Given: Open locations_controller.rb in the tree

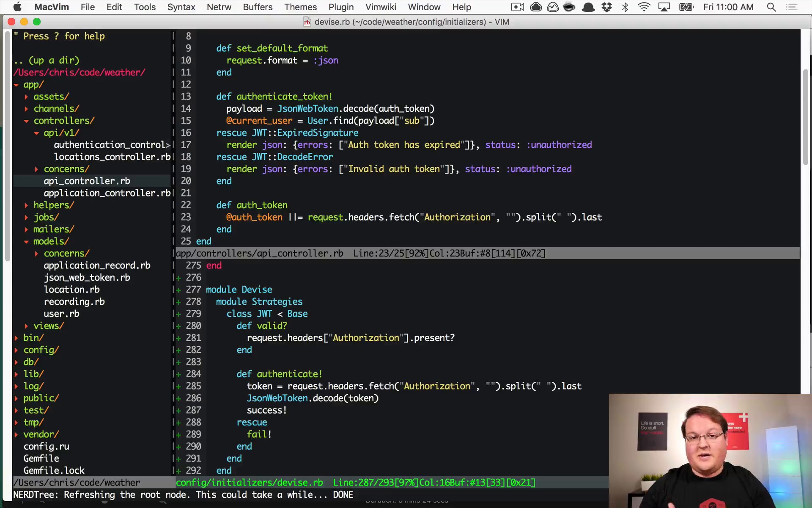Looking at the screenshot, I should click(x=112, y=157).
